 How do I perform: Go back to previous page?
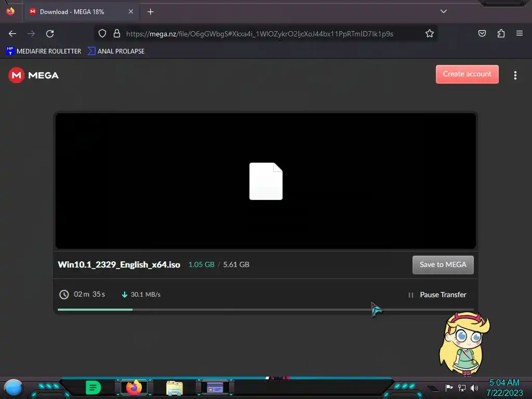point(12,34)
